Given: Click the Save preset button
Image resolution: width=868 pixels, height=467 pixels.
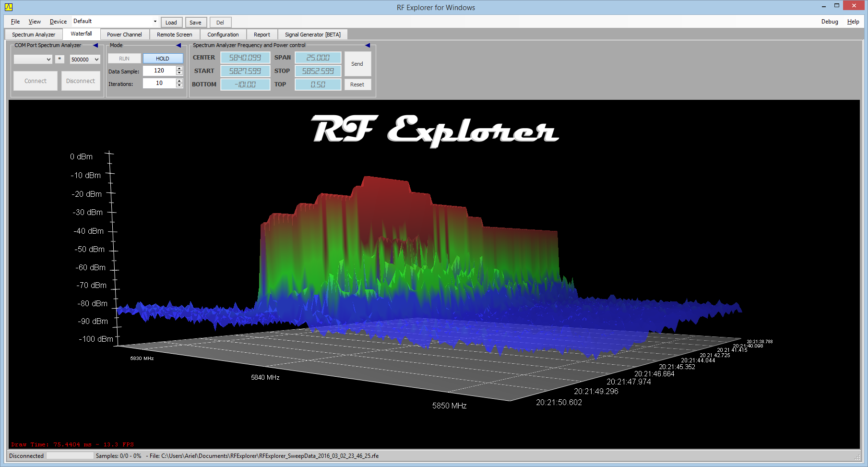Looking at the screenshot, I should (x=195, y=23).
